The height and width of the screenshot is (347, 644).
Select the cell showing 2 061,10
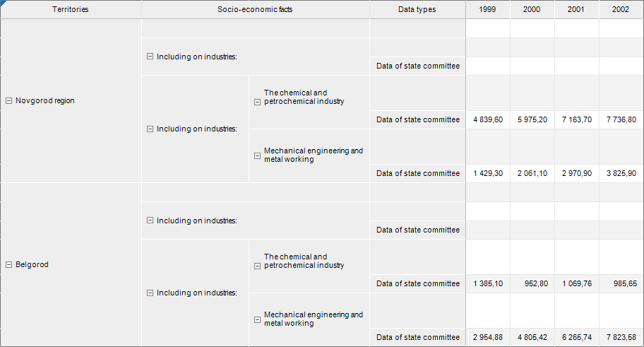click(x=532, y=174)
